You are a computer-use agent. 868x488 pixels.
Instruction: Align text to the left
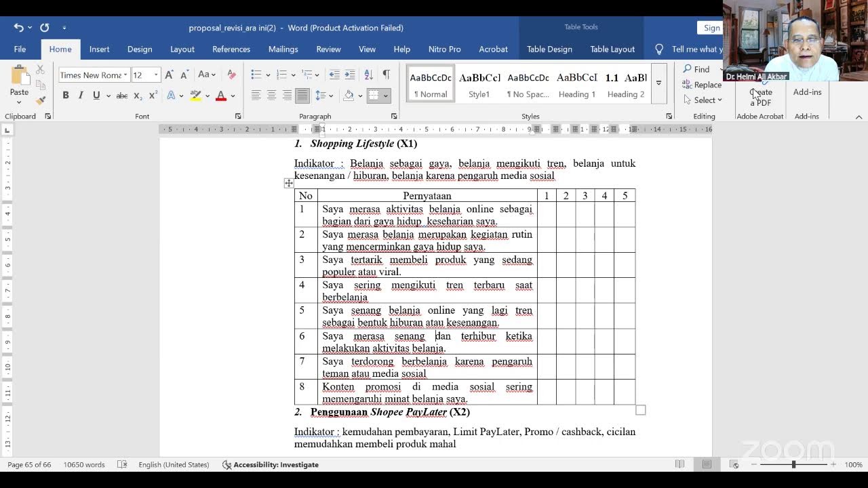pos(256,96)
